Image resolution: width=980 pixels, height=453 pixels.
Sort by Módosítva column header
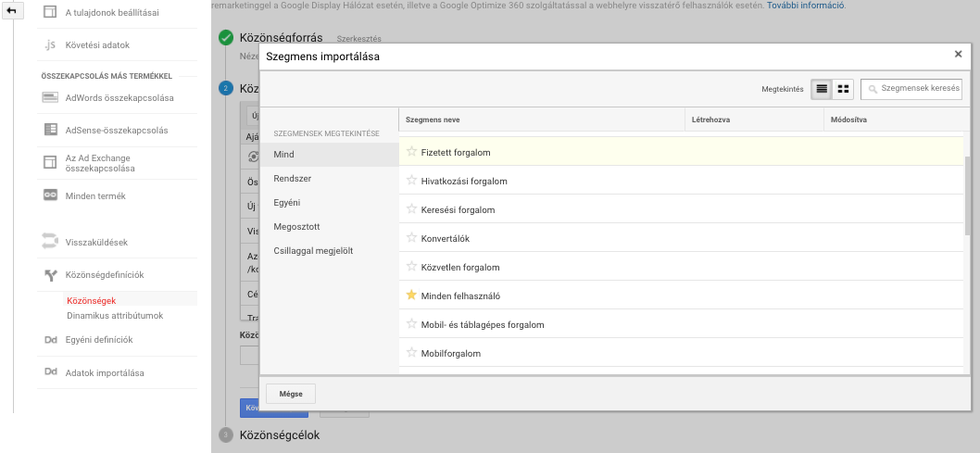point(848,120)
